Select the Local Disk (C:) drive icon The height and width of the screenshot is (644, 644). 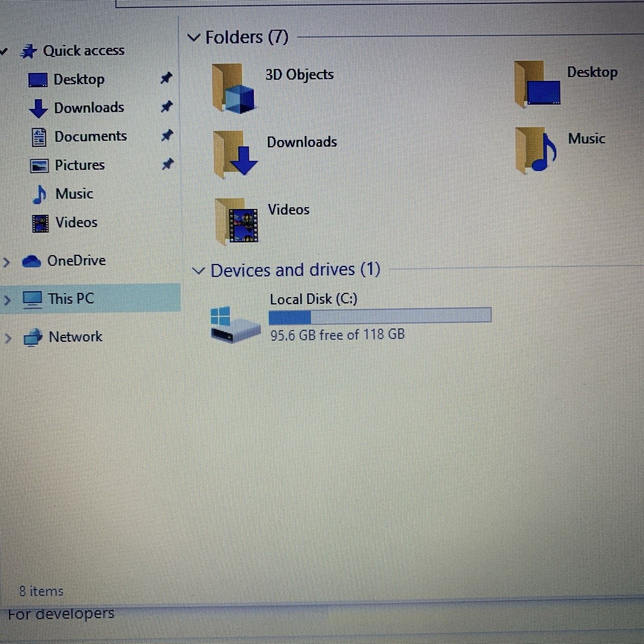(235, 324)
